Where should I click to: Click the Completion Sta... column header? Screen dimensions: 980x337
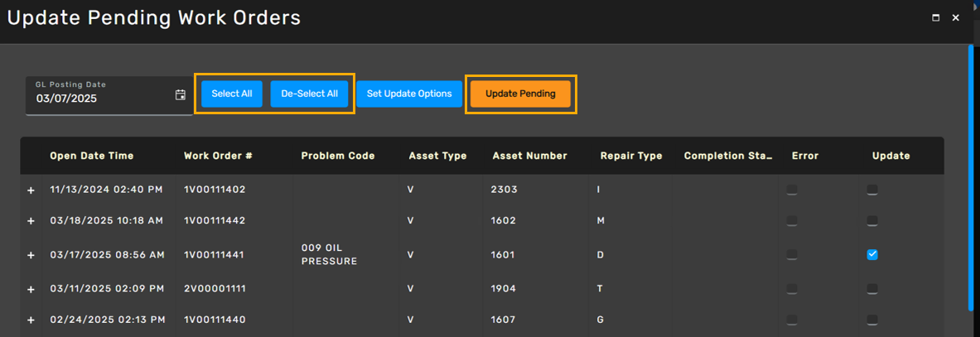[x=728, y=156]
